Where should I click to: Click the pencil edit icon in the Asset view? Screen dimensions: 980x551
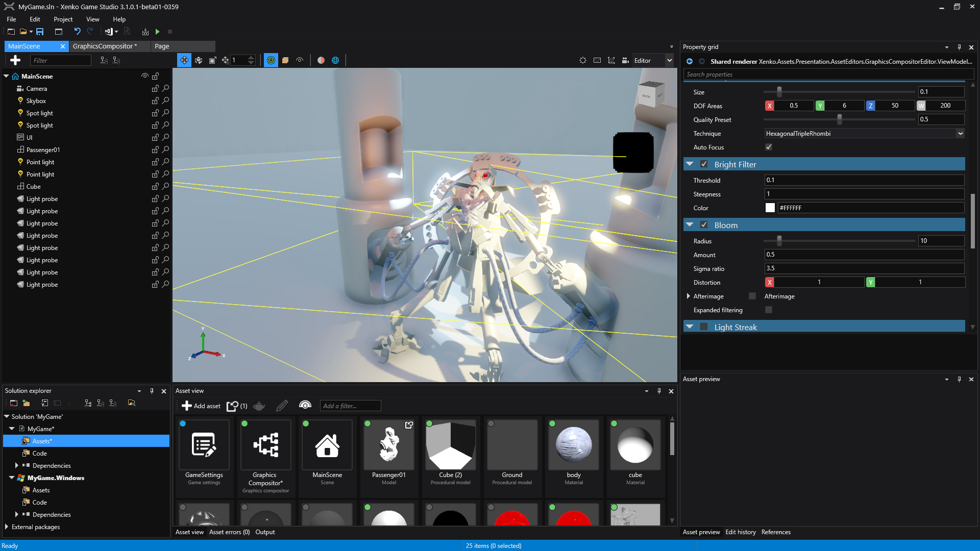(282, 406)
